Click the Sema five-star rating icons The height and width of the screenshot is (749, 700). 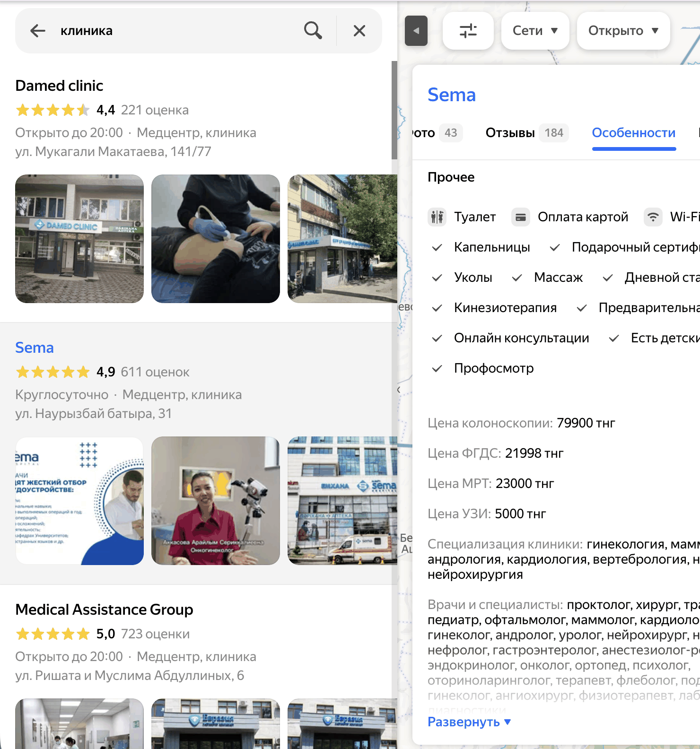pos(52,372)
